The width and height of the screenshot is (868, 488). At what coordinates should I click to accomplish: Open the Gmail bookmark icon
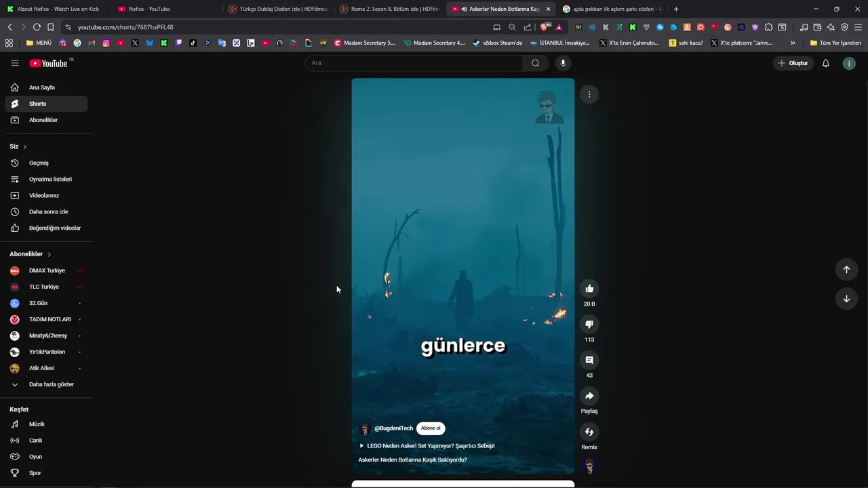tap(92, 43)
